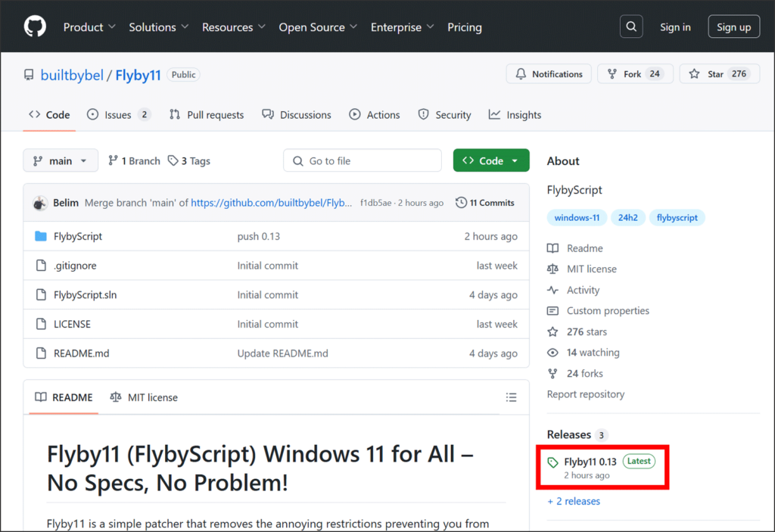Screen dimensions: 775x532
Task: Click the repository icon before builtbybel
Action: pyautogui.click(x=30, y=75)
